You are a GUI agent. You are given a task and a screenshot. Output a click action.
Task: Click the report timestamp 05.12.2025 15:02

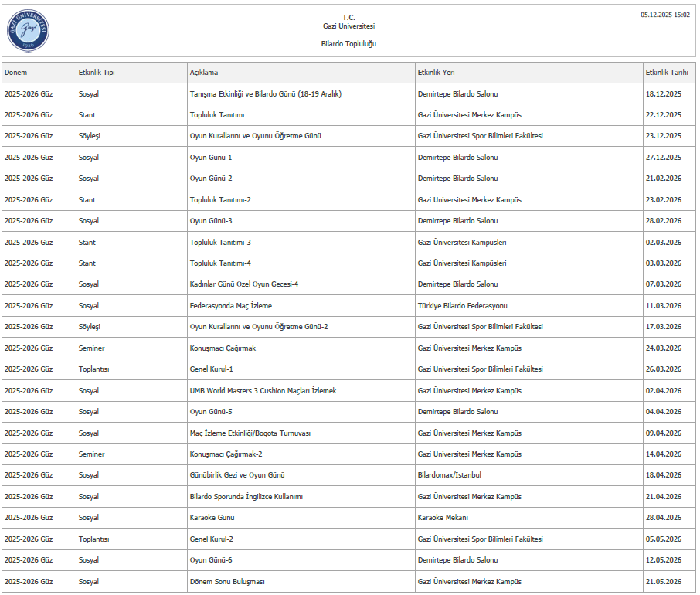click(665, 15)
